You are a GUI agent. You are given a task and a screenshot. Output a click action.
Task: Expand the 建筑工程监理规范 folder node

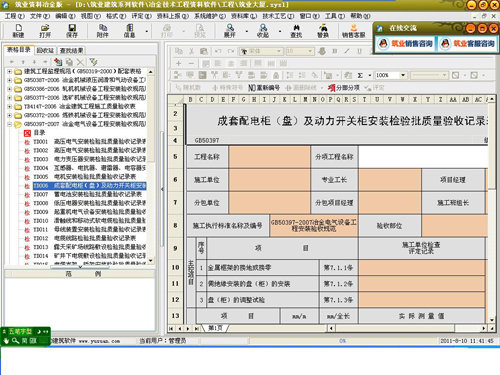[10, 71]
